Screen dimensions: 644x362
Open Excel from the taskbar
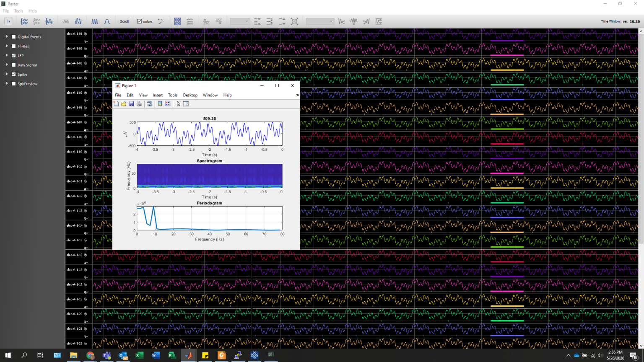pyautogui.click(x=139, y=355)
